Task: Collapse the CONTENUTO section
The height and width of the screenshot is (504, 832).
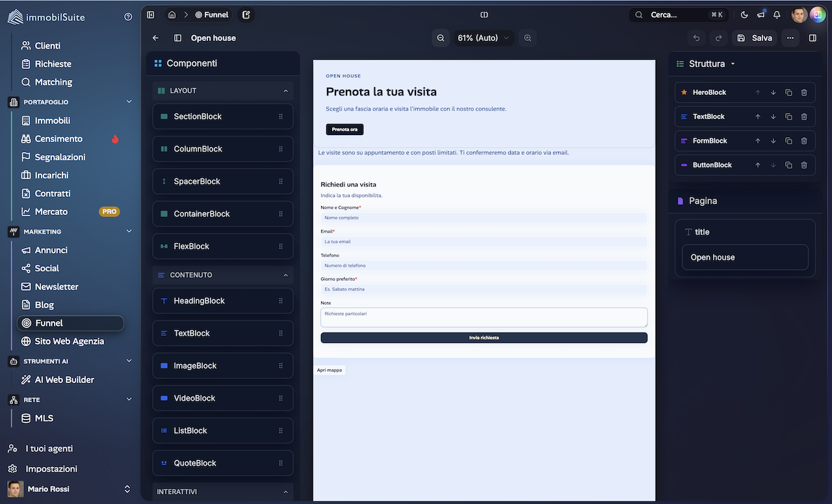Action: tap(285, 275)
